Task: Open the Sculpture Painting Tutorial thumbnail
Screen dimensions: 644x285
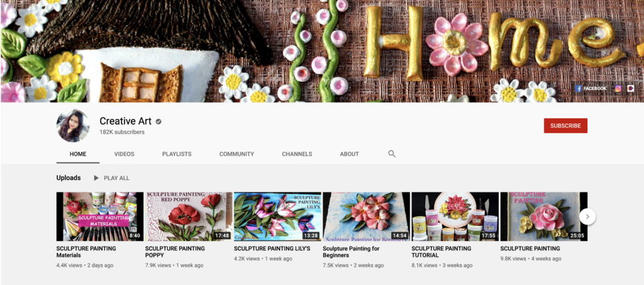Action: [x=455, y=216]
